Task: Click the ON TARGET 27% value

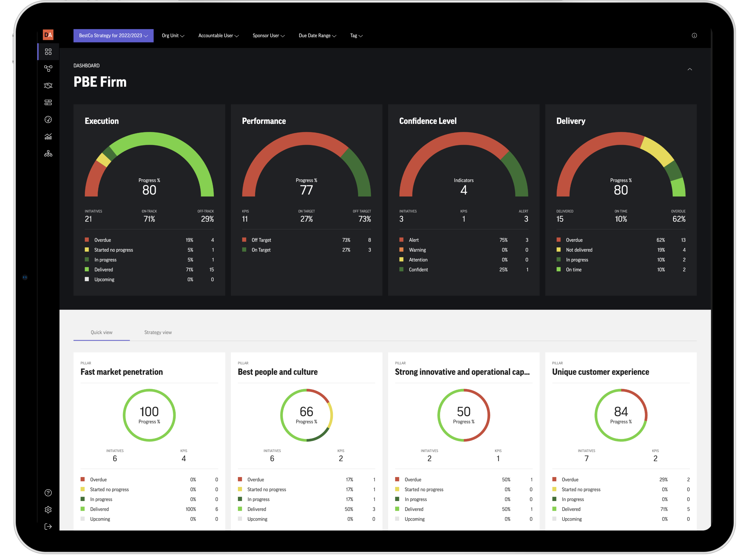Action: (x=307, y=219)
